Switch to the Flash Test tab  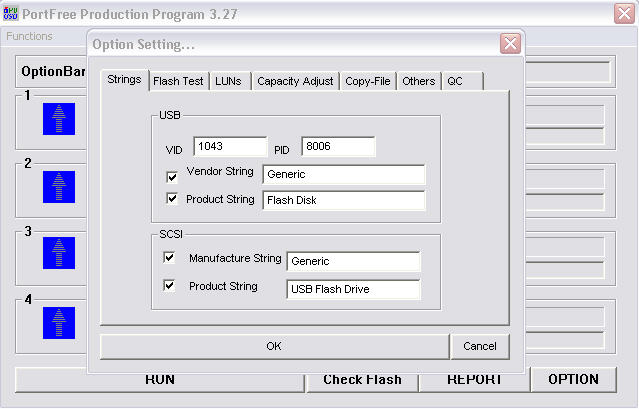(178, 81)
